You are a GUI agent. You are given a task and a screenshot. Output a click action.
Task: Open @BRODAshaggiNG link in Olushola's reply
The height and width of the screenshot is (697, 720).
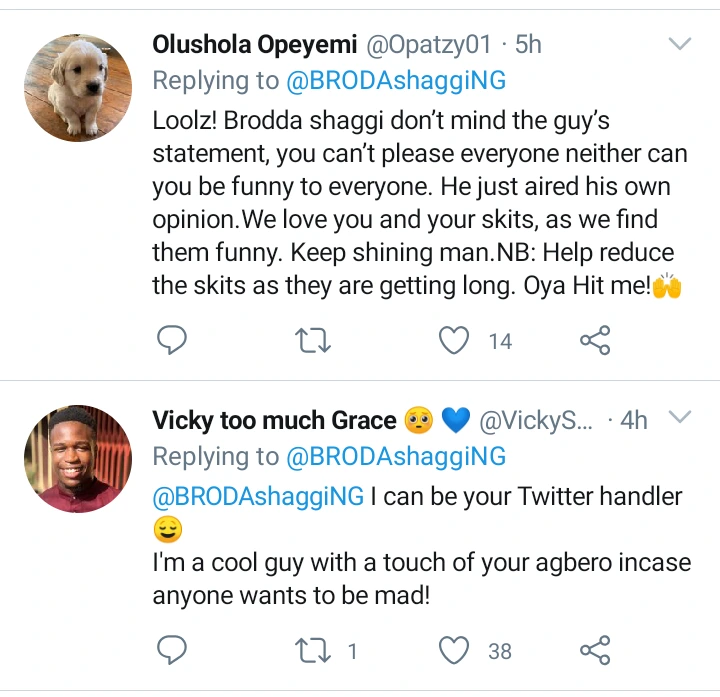coord(396,82)
